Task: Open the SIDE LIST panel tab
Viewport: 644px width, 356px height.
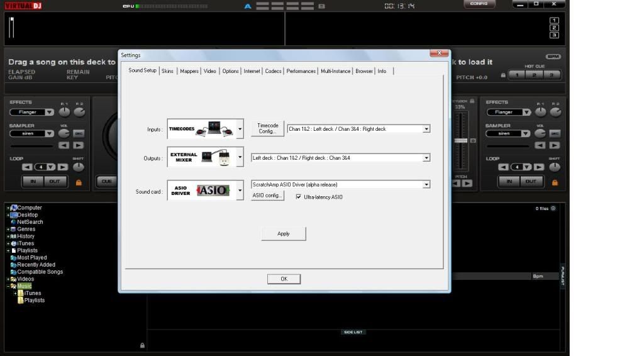Action: [353, 331]
